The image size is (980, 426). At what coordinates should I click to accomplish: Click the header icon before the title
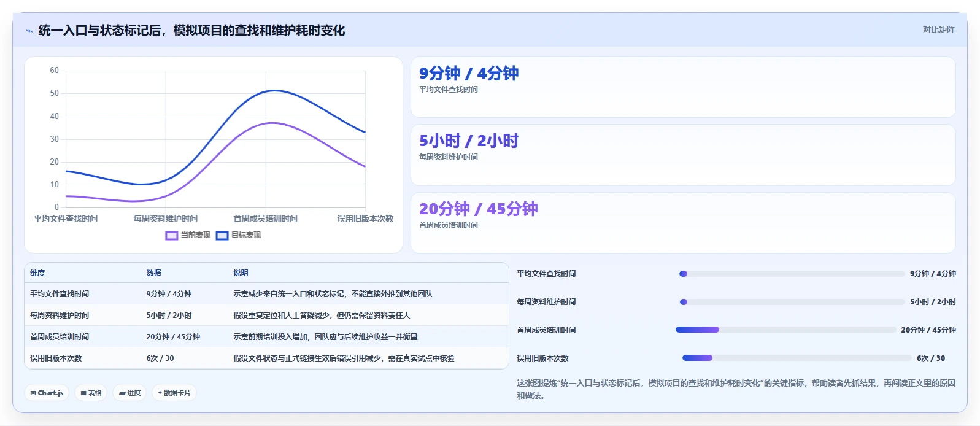click(x=29, y=31)
